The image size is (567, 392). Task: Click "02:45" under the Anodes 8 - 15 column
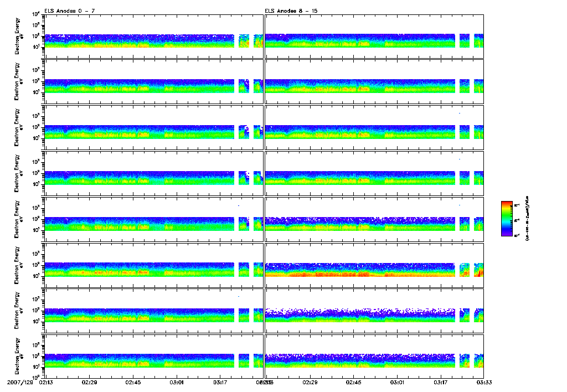pyautogui.click(x=353, y=382)
